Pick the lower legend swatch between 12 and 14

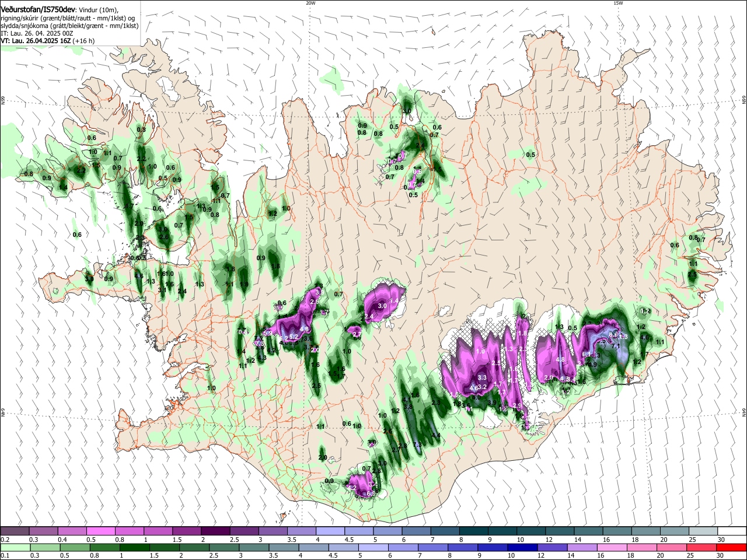click(553, 547)
